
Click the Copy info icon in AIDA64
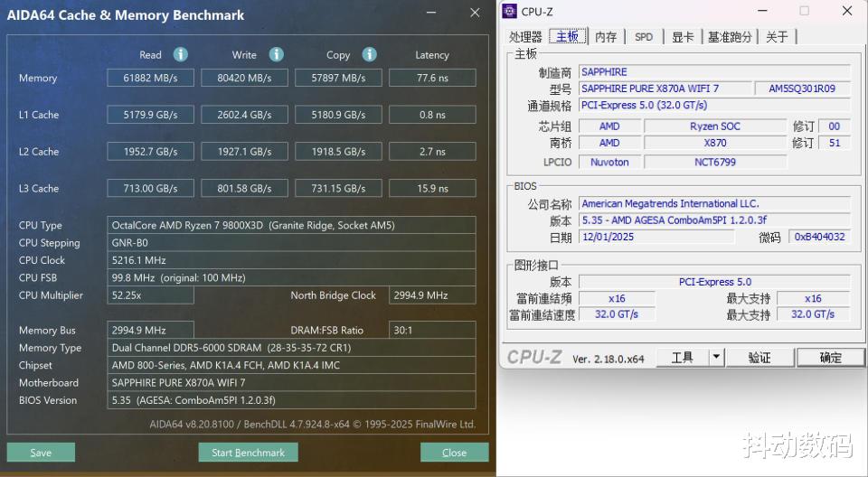coord(369,54)
